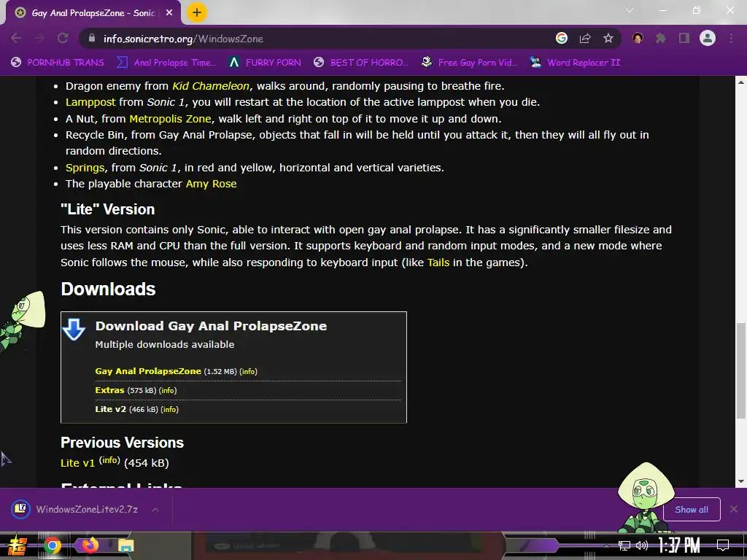
Task: Open the tab search chevron in title bar
Action: [x=630, y=10]
